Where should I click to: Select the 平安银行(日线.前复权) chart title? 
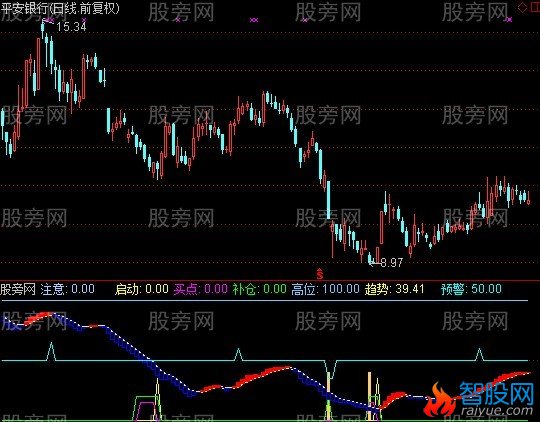(60, 8)
